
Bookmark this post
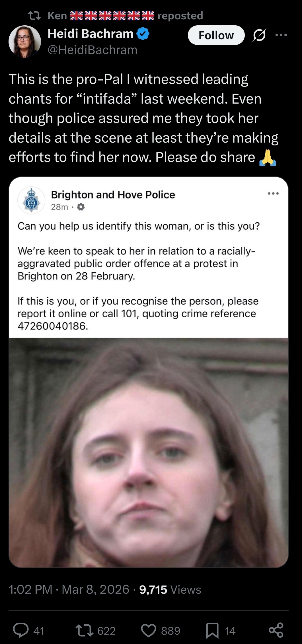pyautogui.click(x=212, y=630)
